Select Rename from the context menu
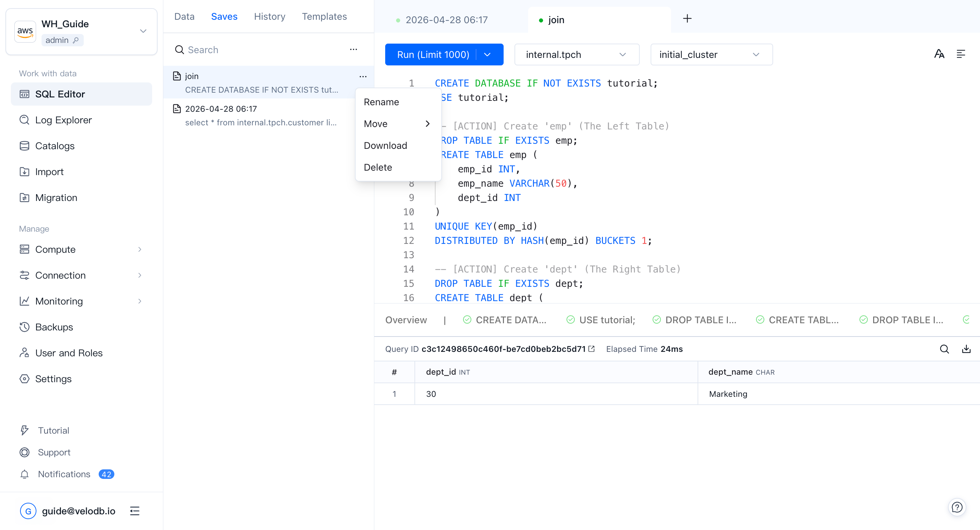The width and height of the screenshot is (980, 530). [381, 102]
